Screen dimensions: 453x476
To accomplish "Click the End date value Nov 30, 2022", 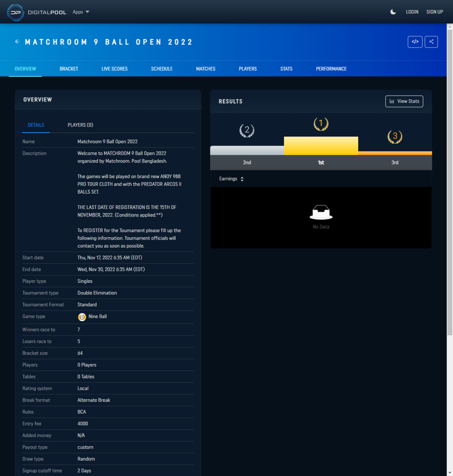I will (111, 270).
